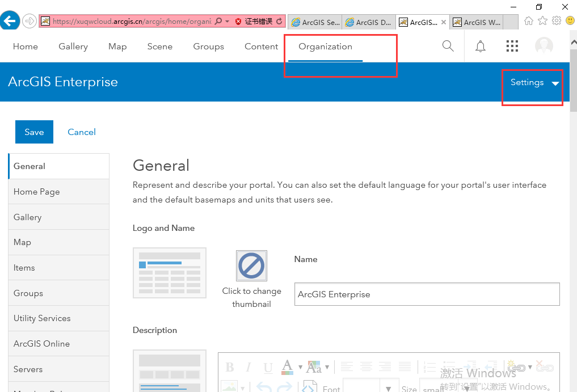Screen dimensions: 577x392
Task: Click the smiley feedback icon
Action: 570,20
